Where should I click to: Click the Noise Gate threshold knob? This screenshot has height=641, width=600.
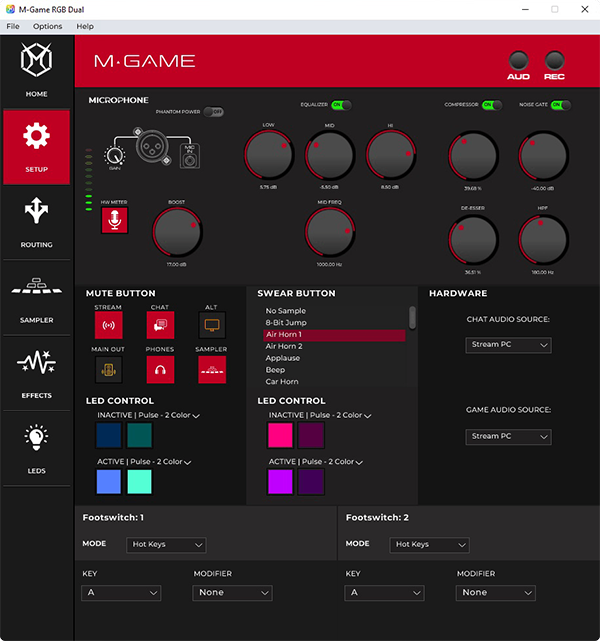coord(543,156)
